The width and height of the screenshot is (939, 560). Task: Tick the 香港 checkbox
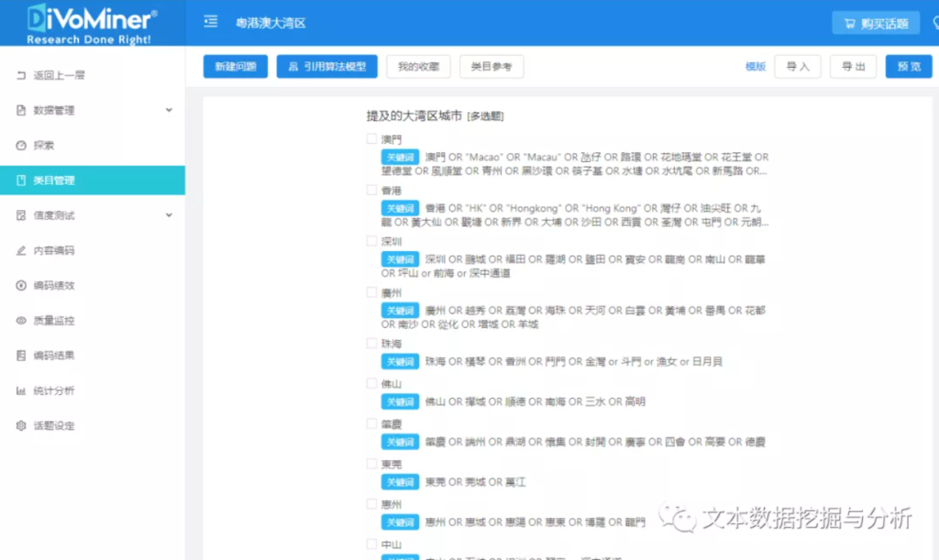click(371, 191)
